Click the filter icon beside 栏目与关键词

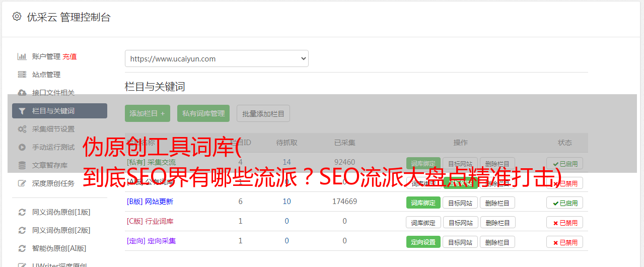[x=22, y=111]
